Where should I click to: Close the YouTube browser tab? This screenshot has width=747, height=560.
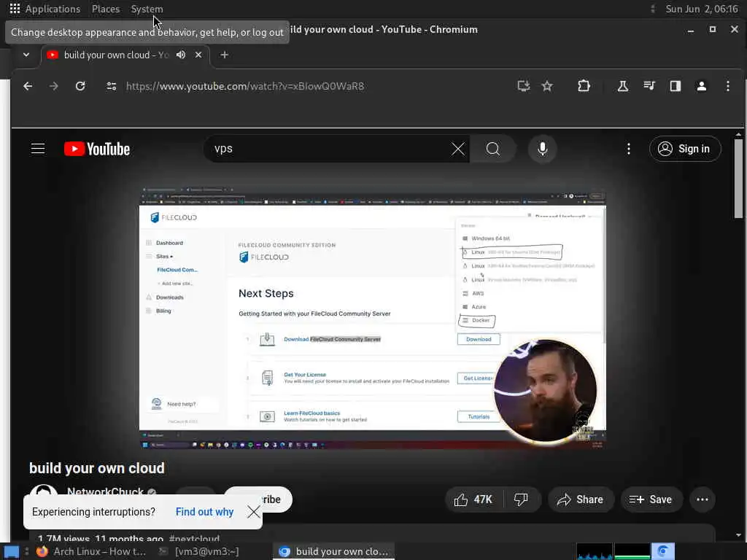coord(198,55)
